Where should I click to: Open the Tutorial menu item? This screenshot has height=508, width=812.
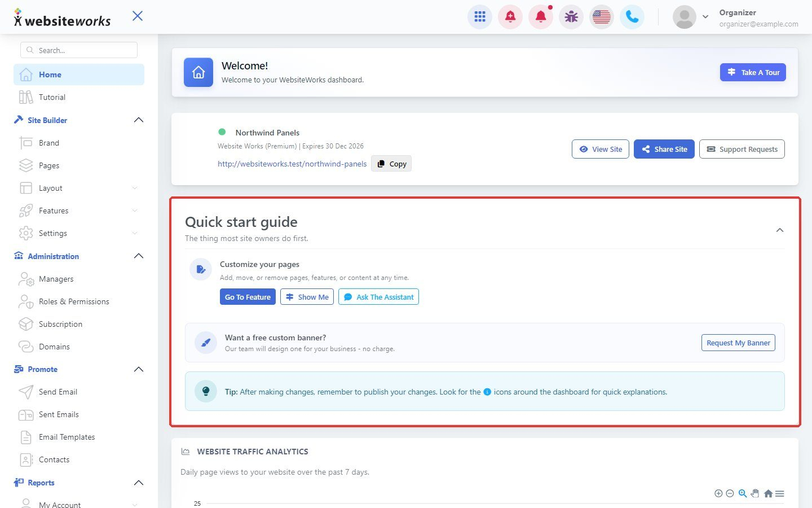79,97
